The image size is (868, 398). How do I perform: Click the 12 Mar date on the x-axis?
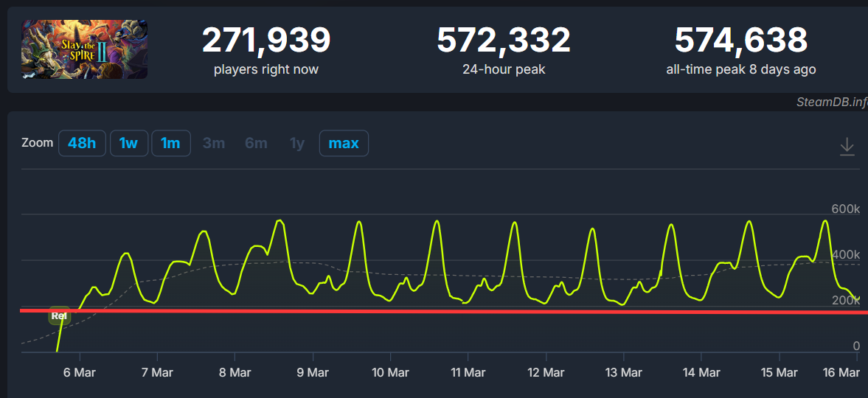[545, 373]
